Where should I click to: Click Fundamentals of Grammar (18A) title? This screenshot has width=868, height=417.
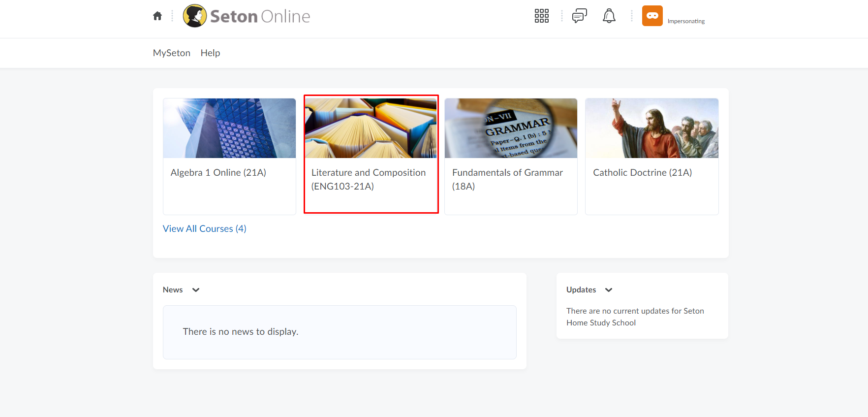click(x=507, y=179)
